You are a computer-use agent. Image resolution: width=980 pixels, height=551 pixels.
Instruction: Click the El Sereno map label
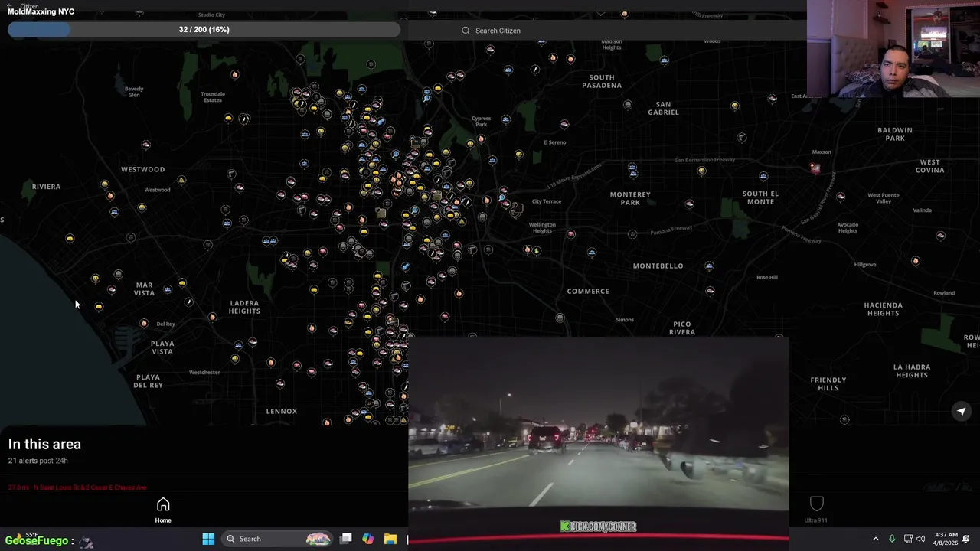[x=554, y=142]
